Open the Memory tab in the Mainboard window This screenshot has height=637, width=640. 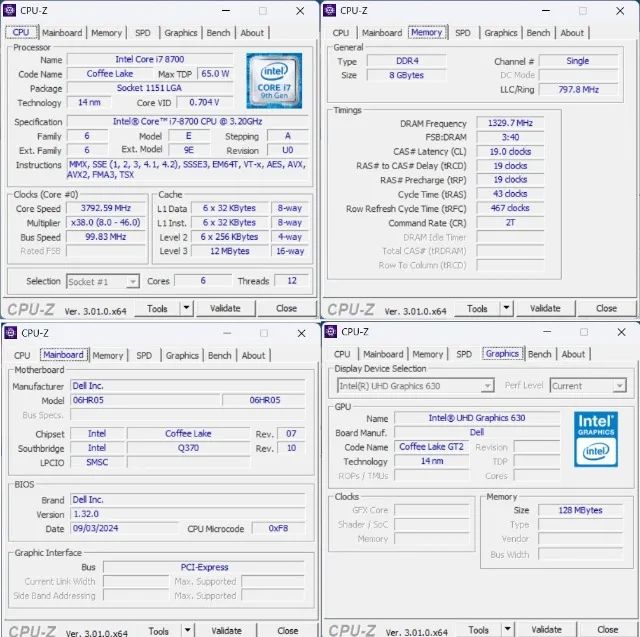coord(108,355)
